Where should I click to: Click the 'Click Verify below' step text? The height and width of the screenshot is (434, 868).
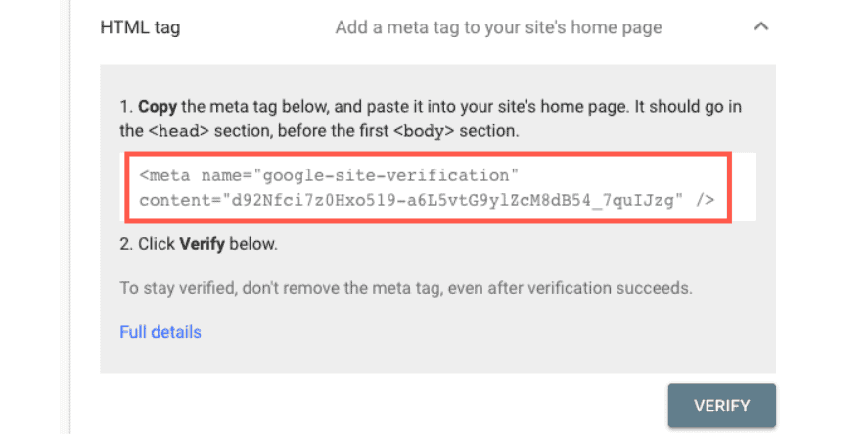point(199,244)
